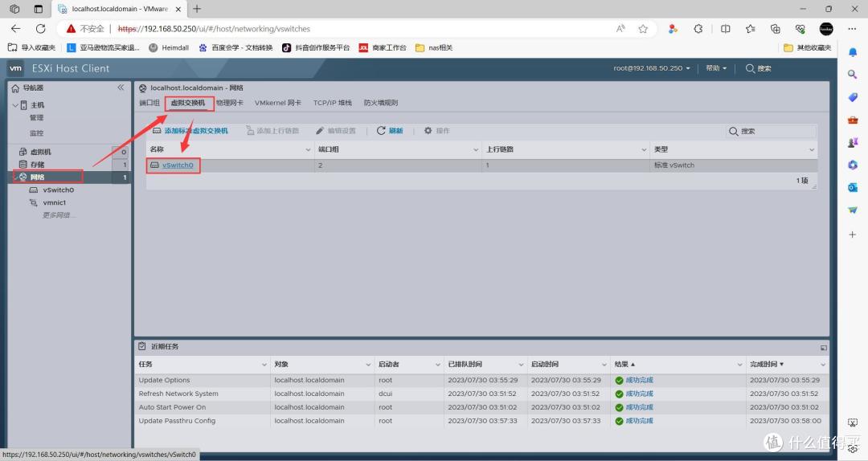
Task: Open browser extensions puzzle icon
Action: [698, 29]
